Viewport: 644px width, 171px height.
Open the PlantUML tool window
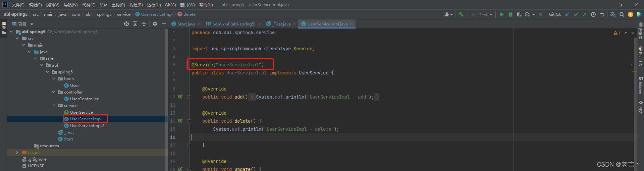[640, 58]
